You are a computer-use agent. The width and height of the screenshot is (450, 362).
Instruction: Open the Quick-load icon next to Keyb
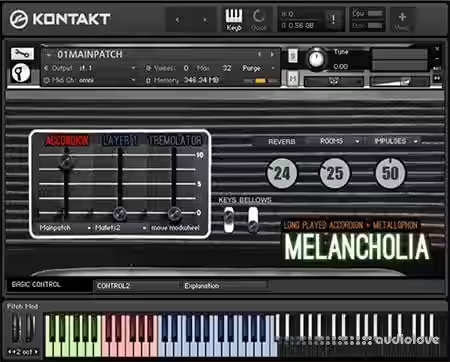(258, 20)
